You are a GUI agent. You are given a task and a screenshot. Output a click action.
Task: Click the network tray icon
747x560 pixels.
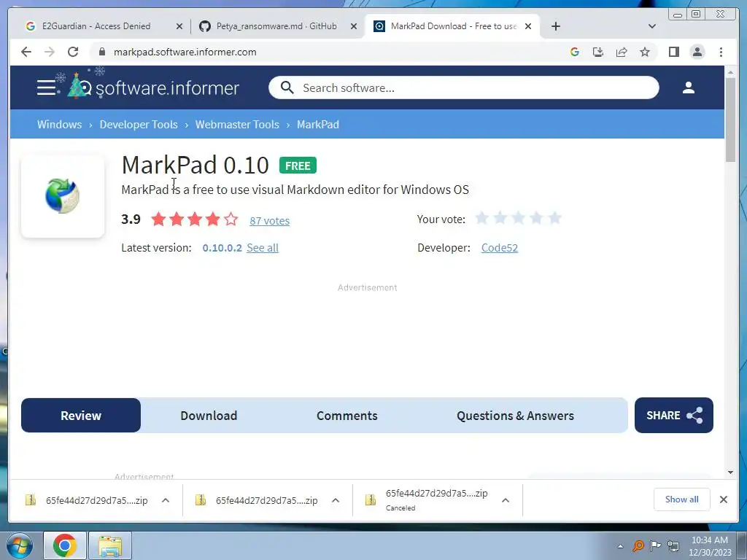(673, 545)
